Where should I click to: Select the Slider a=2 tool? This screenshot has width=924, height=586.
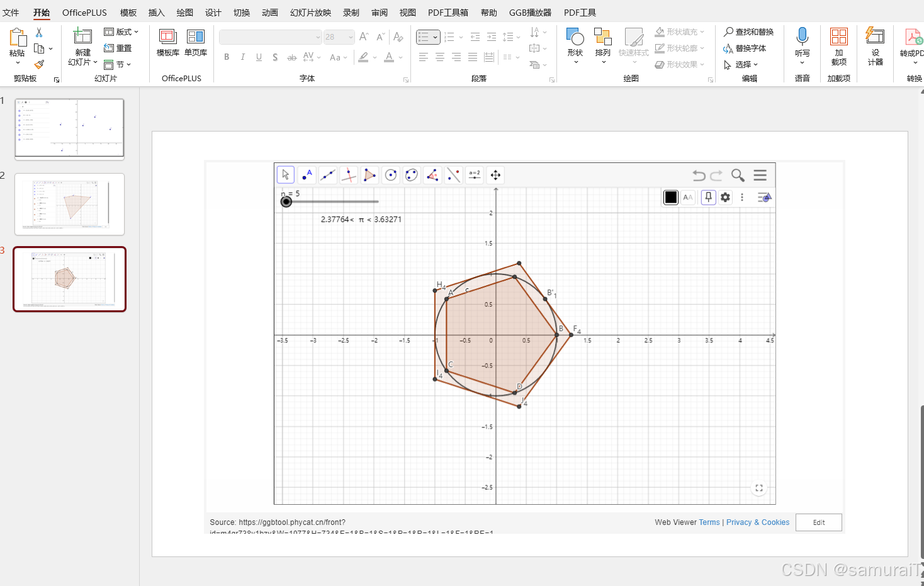point(475,175)
